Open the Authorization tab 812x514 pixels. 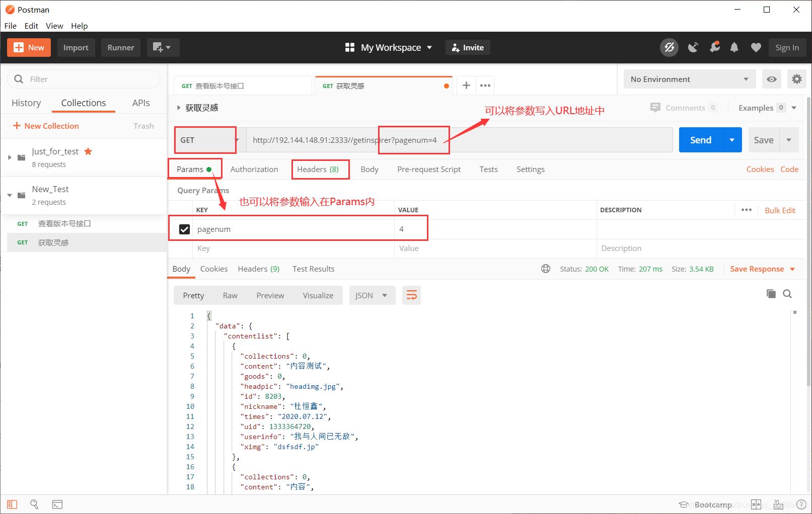[254, 169]
